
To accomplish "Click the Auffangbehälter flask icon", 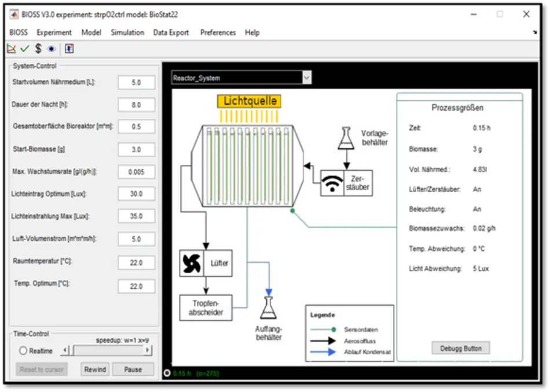I will click(268, 309).
